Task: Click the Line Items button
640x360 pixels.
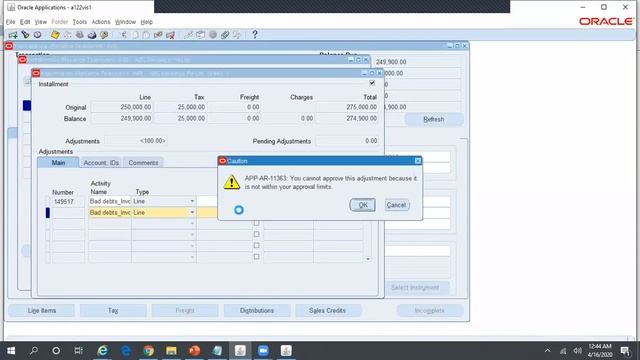Action: pos(42,311)
